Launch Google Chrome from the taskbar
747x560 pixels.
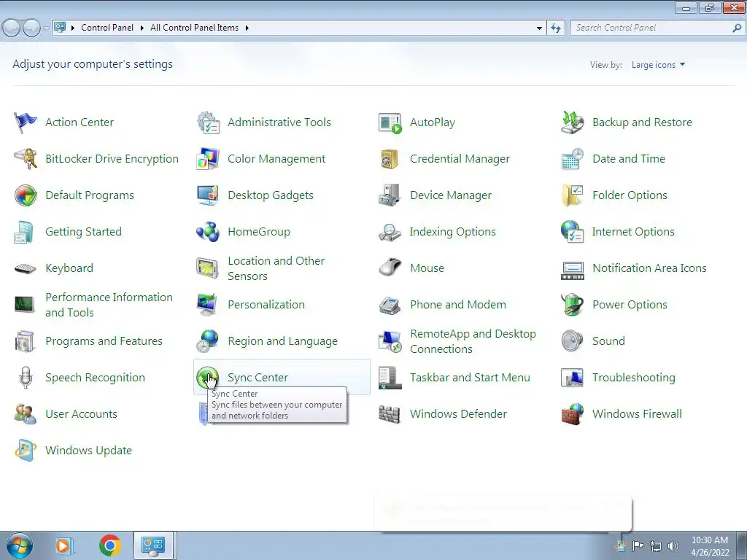tap(109, 545)
